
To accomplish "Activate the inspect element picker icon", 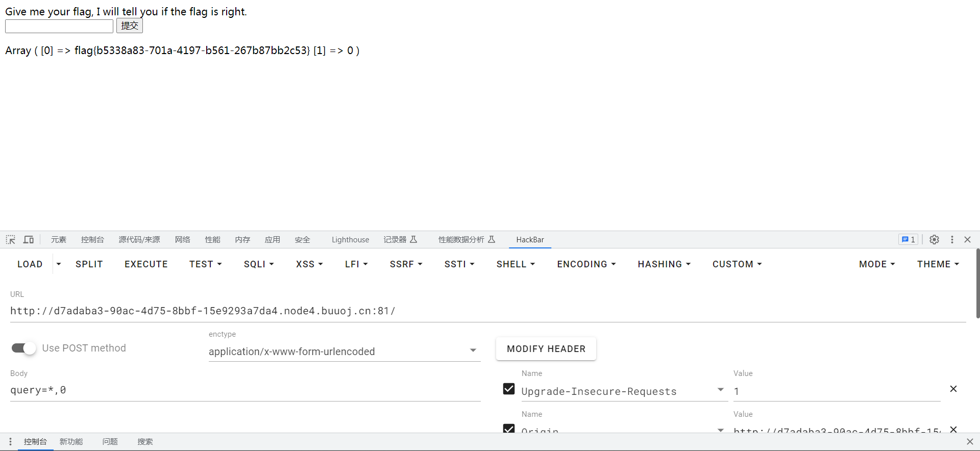I will (x=11, y=239).
